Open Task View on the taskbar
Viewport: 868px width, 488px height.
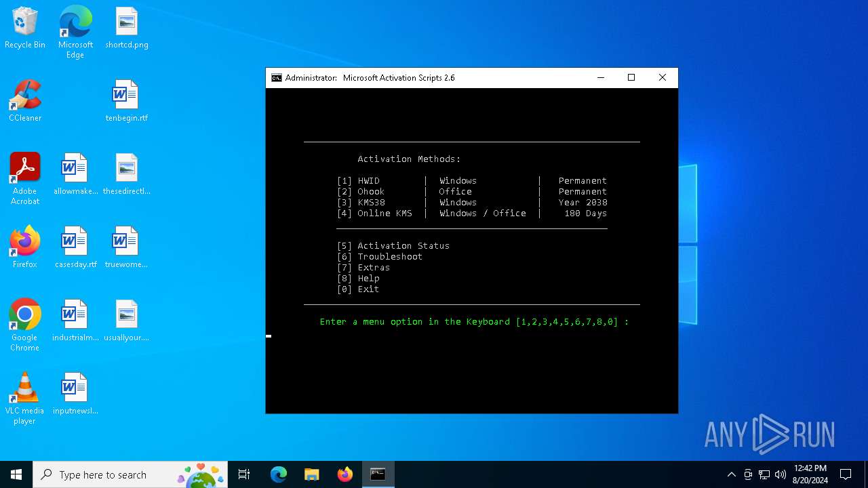[x=244, y=474]
